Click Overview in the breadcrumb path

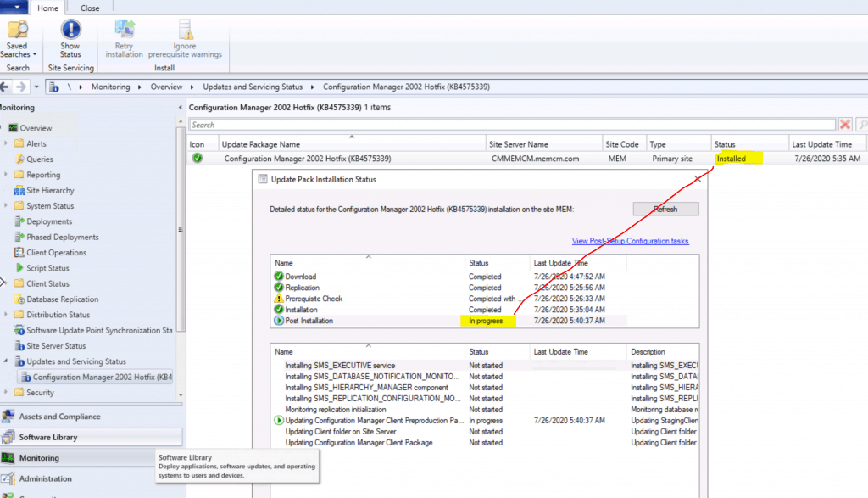(x=166, y=87)
